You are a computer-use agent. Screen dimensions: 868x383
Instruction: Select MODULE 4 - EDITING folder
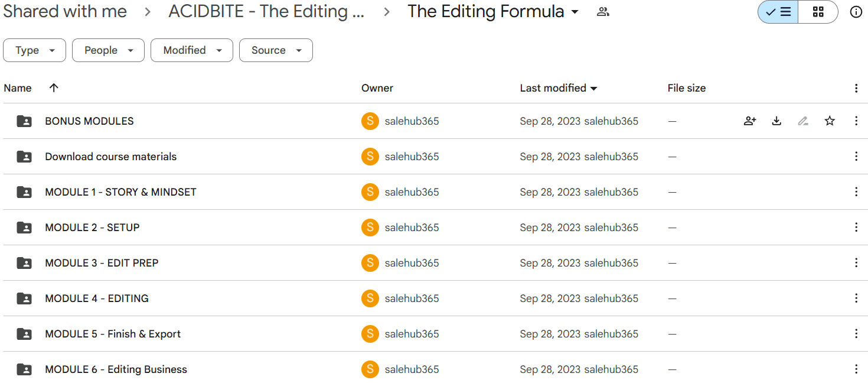[x=434, y=298]
